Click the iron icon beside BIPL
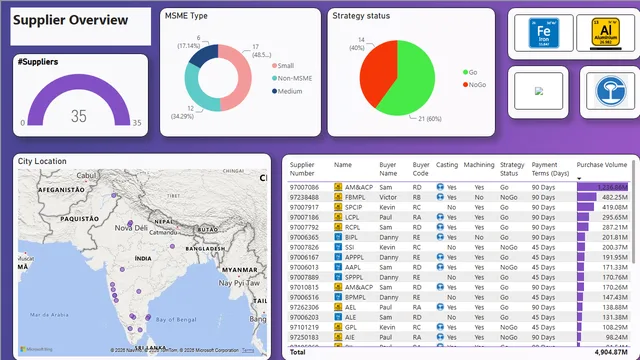This screenshot has width=640, height=360. click(338, 237)
